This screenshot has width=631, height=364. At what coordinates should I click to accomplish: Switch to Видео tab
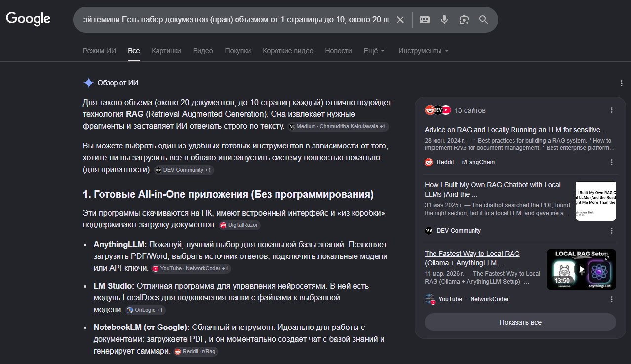[203, 51]
